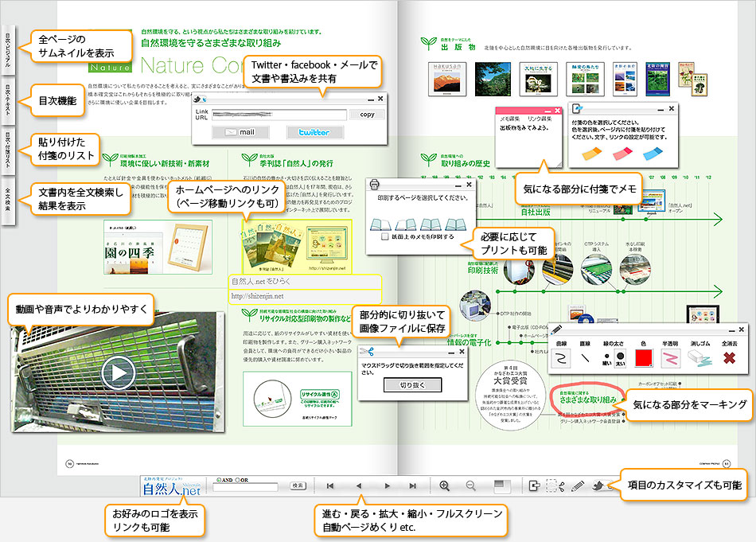The height and width of the screenshot is (542, 756).
Task: Select the 直線 straight line tool
Action: coord(586,358)
